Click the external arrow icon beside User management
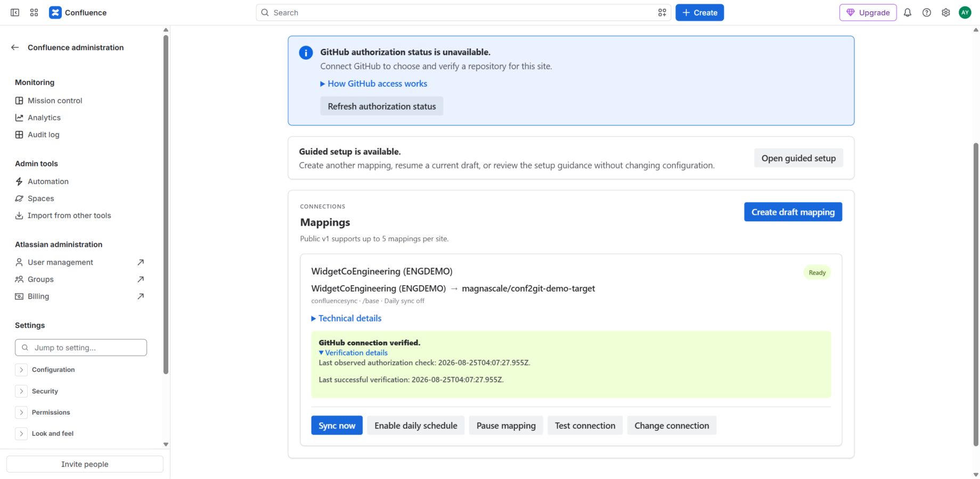Viewport: 980px width, 479px height. click(141, 262)
